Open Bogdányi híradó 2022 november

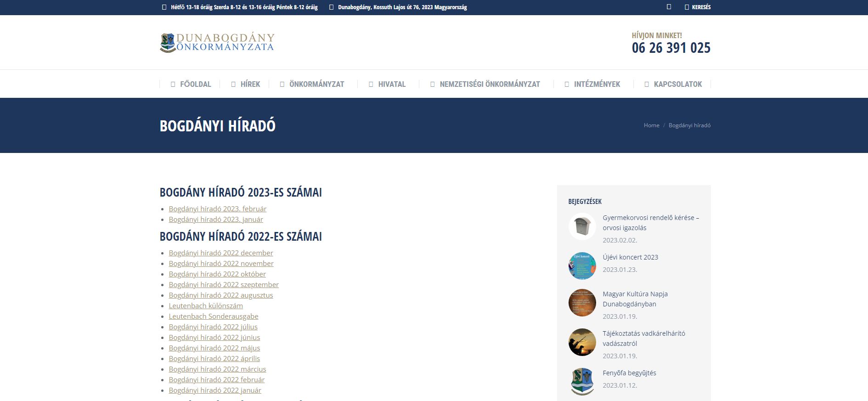221,264
